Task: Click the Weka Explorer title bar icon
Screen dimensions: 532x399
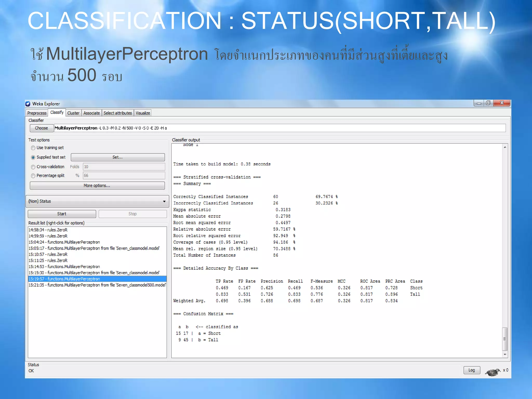Action: [28, 104]
